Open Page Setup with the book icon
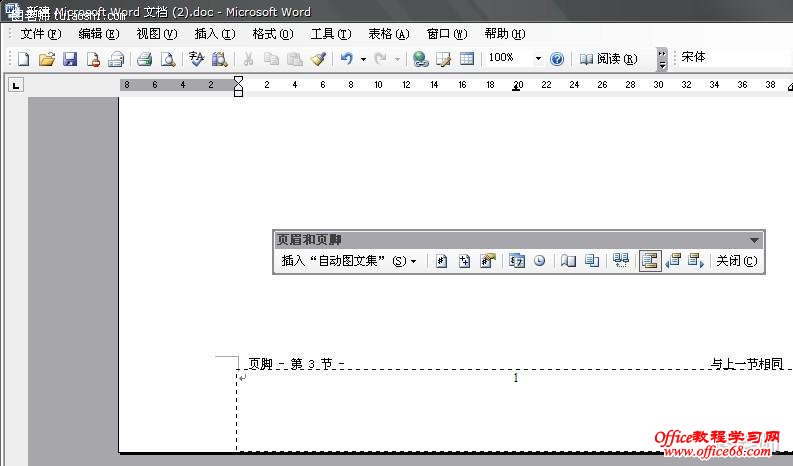This screenshot has width=793, height=466. (x=568, y=261)
